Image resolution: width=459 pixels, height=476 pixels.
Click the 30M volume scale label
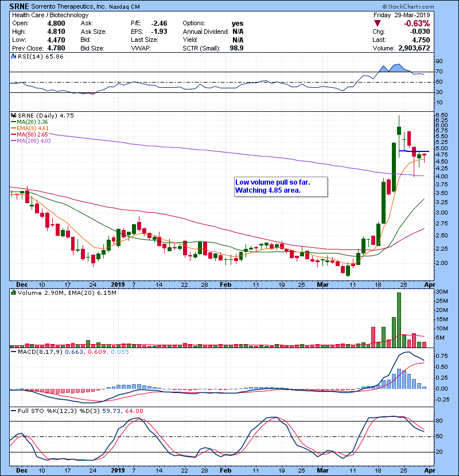tap(442, 292)
